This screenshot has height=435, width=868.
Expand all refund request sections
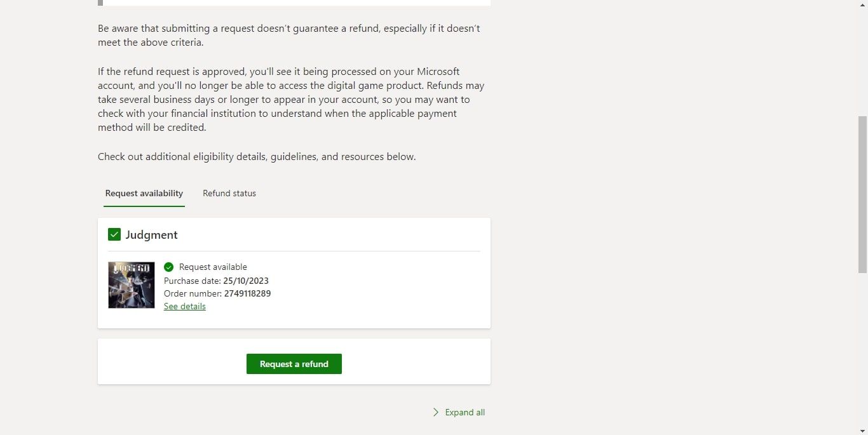[x=464, y=412]
